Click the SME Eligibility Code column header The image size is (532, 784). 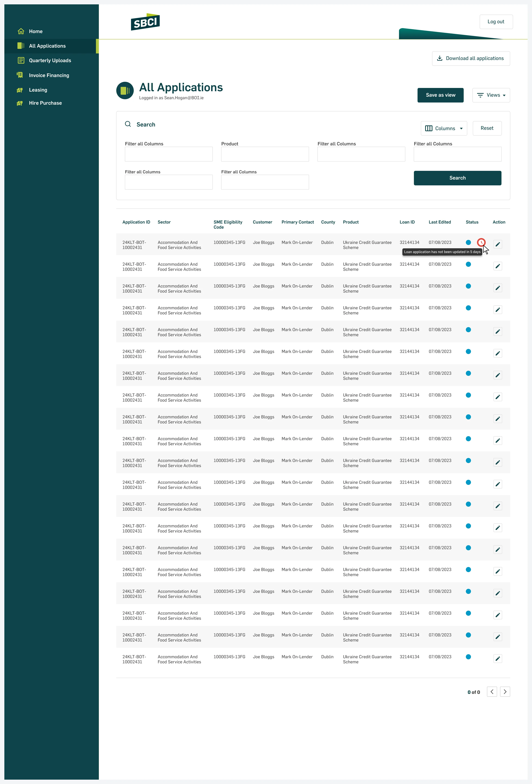228,224
